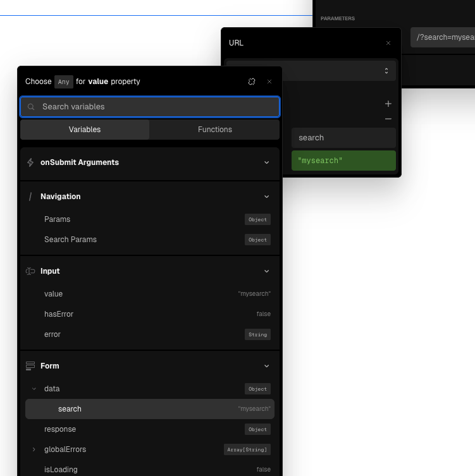
Task: Collapse the onSubmit Arguments section
Action: pyautogui.click(x=267, y=162)
